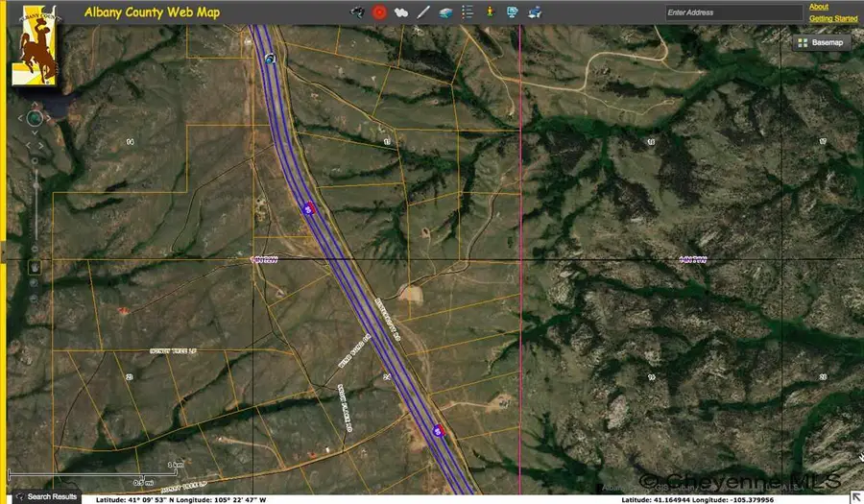Viewport: 864px width, 504px height.
Task: Click the 'Albany County Web Map' title
Action: pos(152,12)
